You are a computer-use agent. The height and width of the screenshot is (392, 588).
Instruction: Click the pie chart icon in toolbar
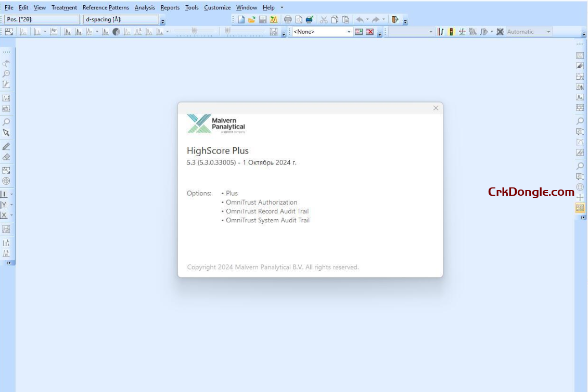(116, 32)
